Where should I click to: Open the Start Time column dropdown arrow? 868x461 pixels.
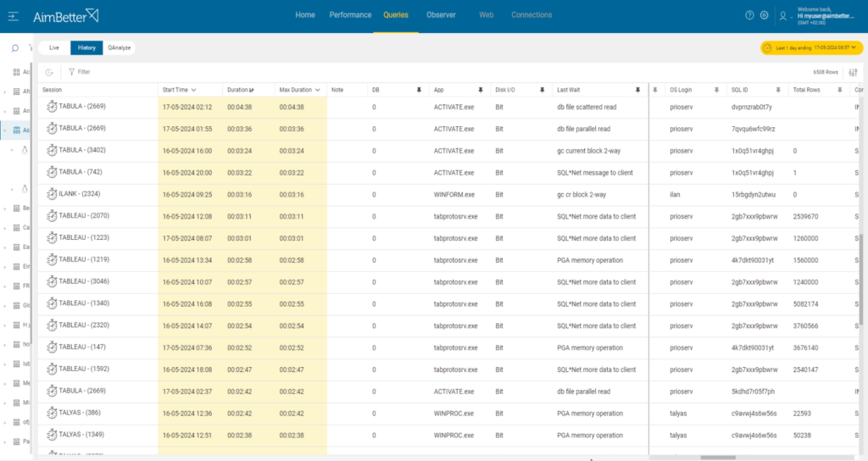click(x=194, y=90)
